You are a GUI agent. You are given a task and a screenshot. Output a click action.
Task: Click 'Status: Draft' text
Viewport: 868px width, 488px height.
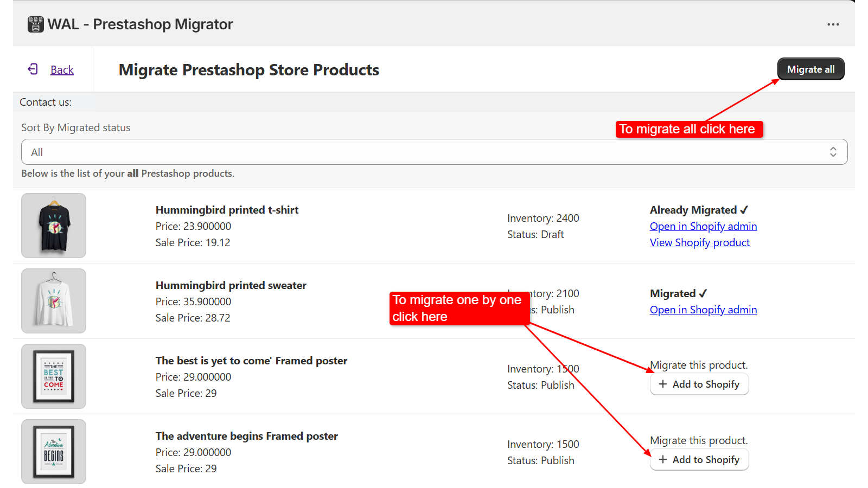coord(535,234)
